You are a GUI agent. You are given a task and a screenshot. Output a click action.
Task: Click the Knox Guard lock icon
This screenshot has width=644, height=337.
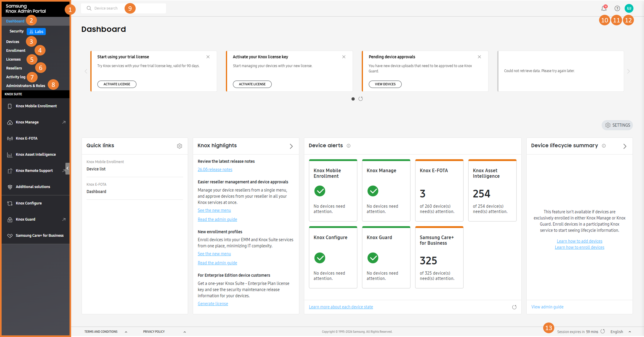tap(10, 219)
